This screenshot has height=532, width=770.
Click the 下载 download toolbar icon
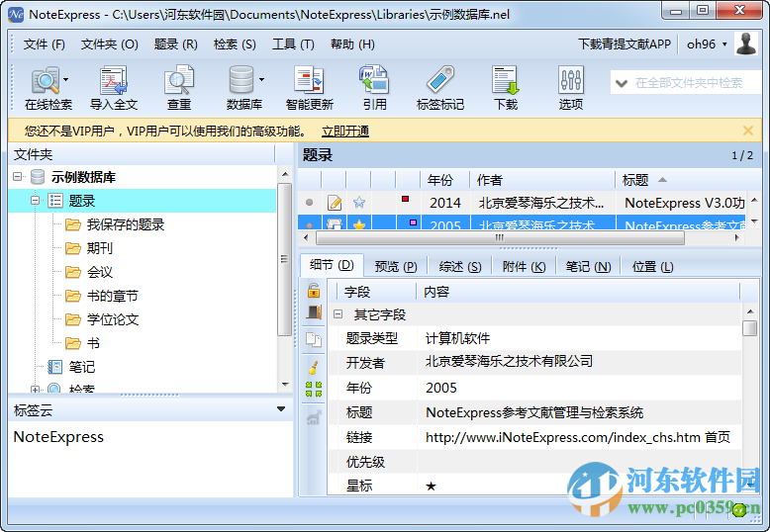506,88
